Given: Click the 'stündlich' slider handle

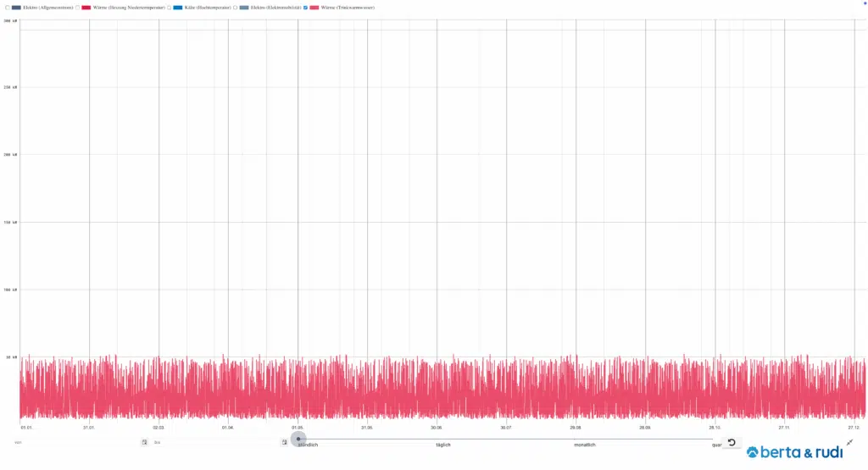Looking at the screenshot, I should pyautogui.click(x=298, y=438).
